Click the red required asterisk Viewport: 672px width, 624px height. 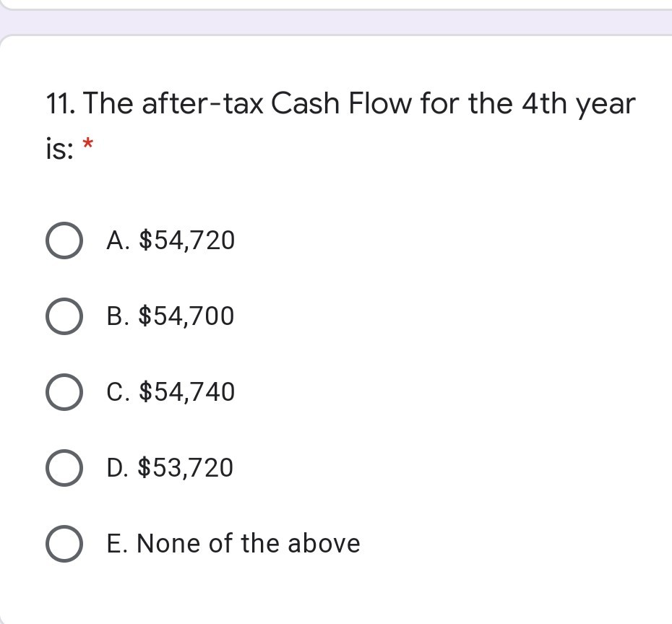point(88,143)
